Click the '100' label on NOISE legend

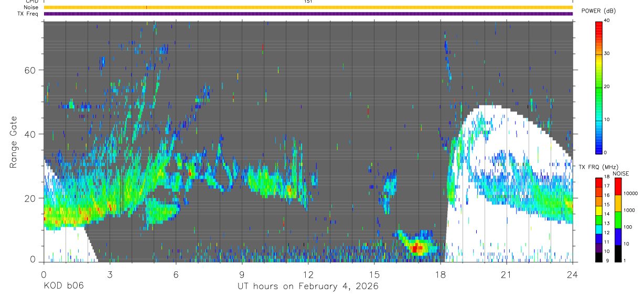(628, 227)
